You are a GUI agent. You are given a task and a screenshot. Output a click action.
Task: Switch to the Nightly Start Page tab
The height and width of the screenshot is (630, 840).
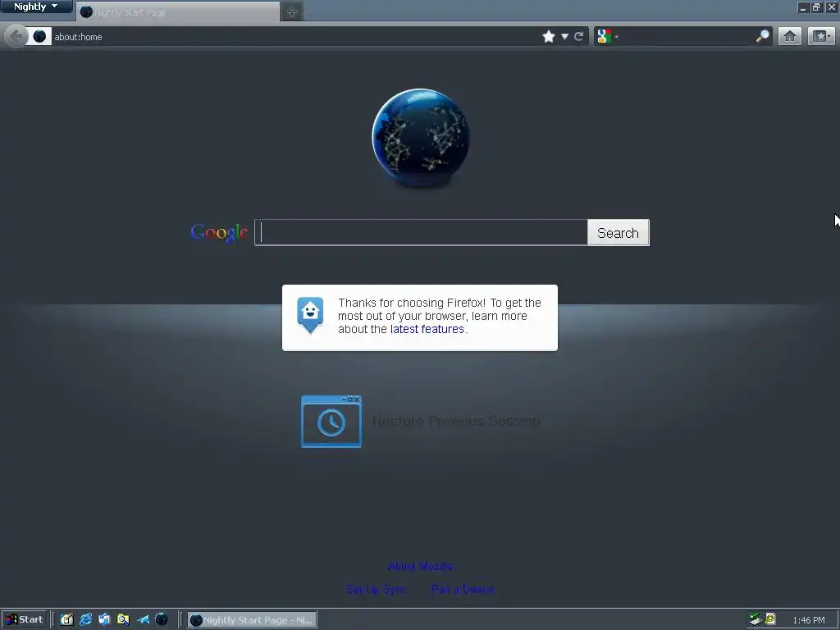pyautogui.click(x=178, y=11)
